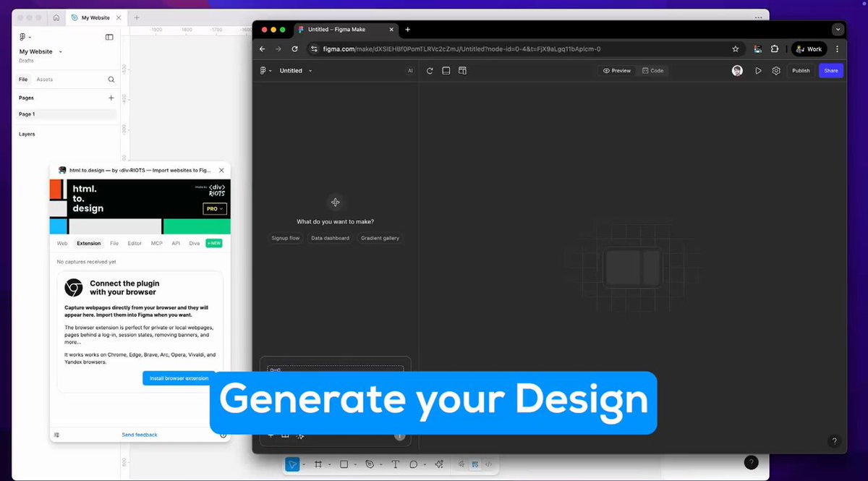Viewport: 868px width, 481px height.
Task: Click the blue Share button
Action: [x=831, y=71]
